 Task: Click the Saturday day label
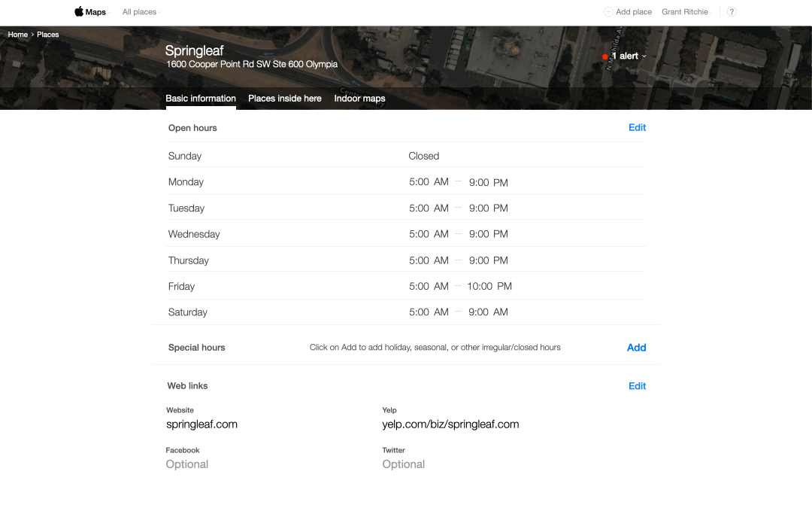[x=187, y=312]
